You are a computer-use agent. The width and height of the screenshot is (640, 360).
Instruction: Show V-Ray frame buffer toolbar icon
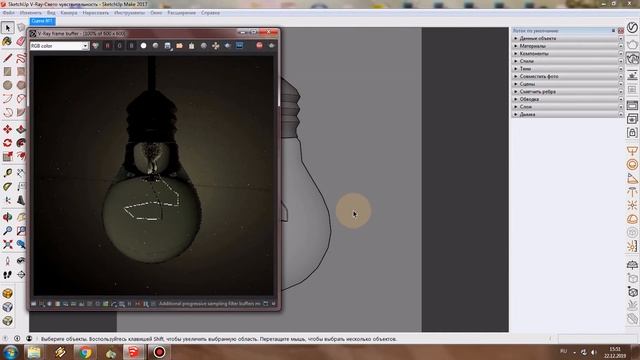pos(632,105)
